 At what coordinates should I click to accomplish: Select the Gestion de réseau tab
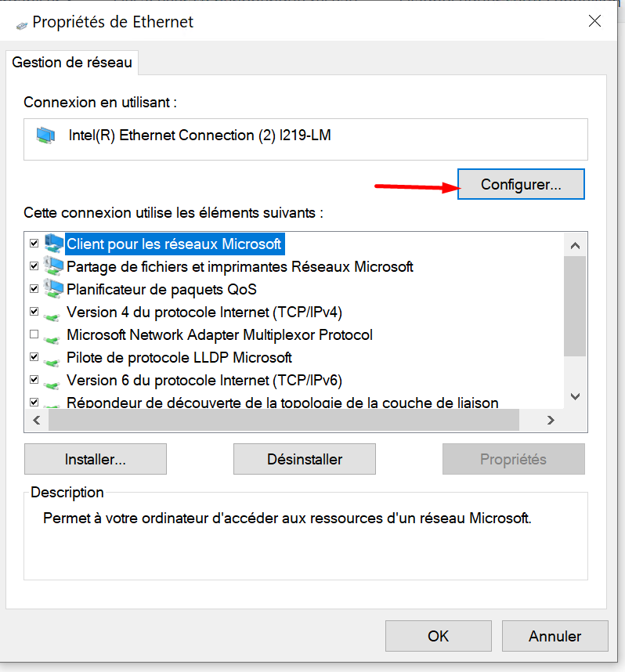point(72,63)
